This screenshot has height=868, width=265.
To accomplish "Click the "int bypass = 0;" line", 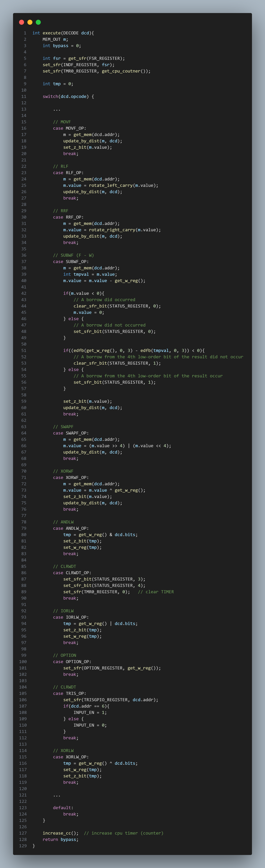I will [x=62, y=46].
